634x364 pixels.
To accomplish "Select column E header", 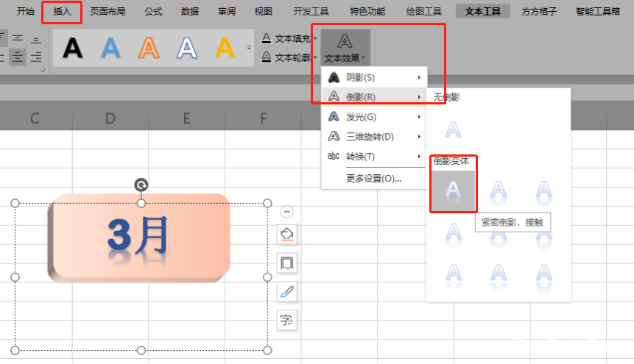I will tap(186, 118).
